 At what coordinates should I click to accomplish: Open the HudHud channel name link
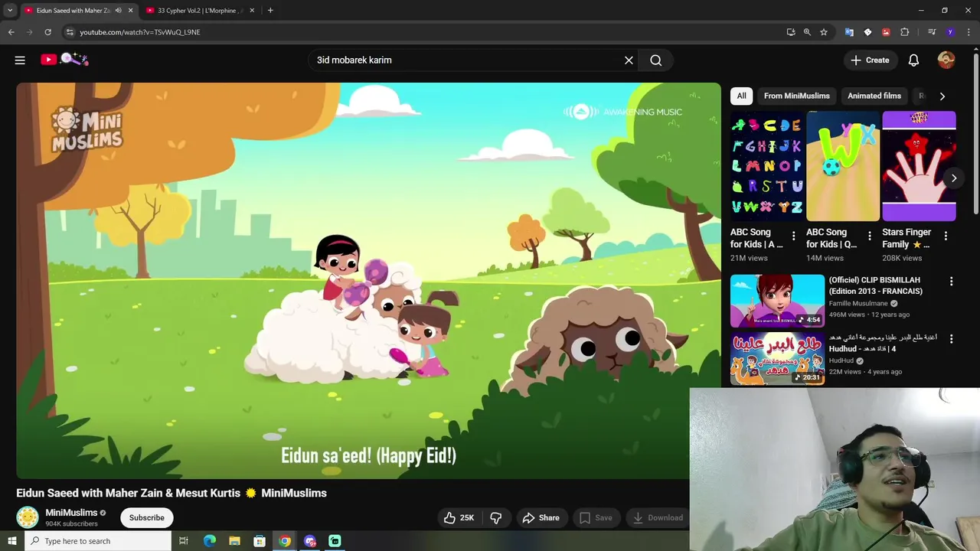(841, 360)
